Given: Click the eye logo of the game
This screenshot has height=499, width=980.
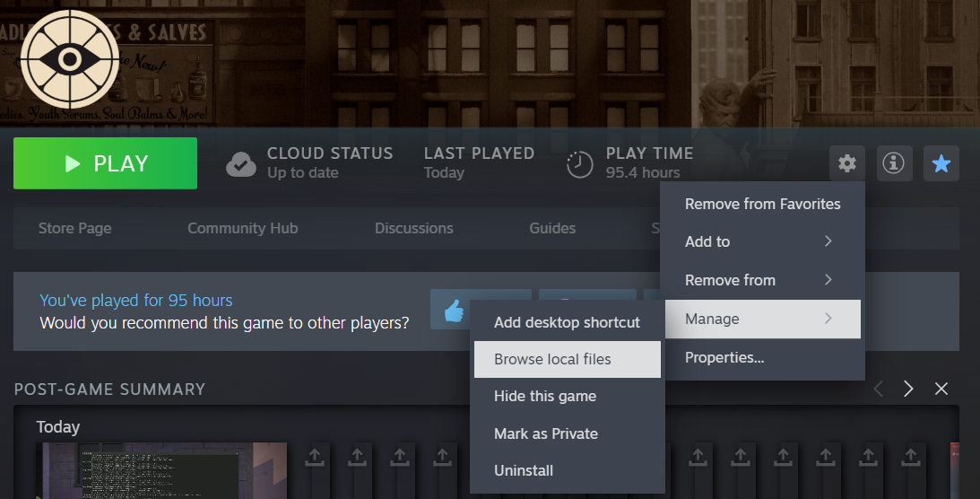Looking at the screenshot, I should tap(69, 58).
